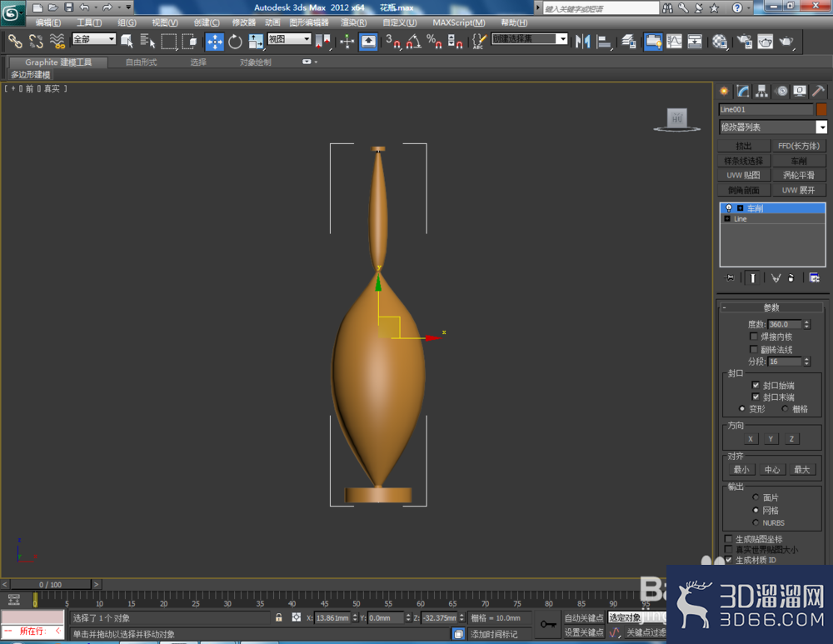Activate Select and Move tool
This screenshot has width=833, height=644.
coord(215,42)
